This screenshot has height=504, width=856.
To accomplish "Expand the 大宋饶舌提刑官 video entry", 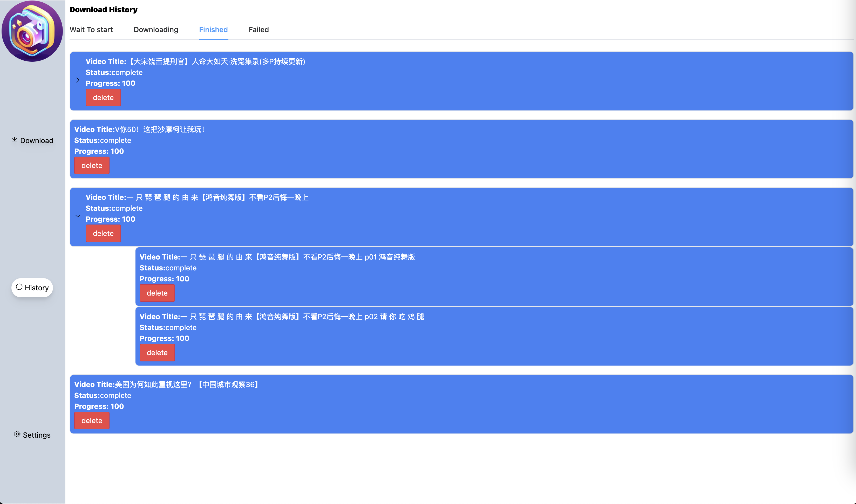I will pos(78,80).
